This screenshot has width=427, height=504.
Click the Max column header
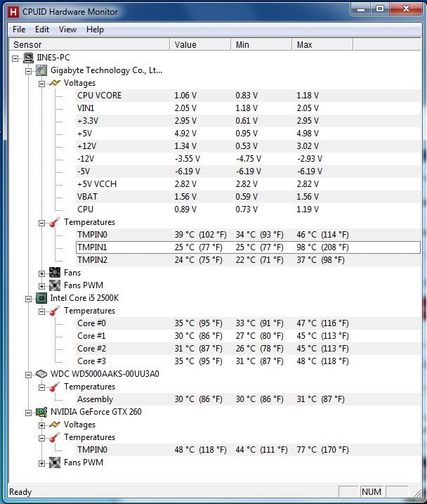[322, 44]
